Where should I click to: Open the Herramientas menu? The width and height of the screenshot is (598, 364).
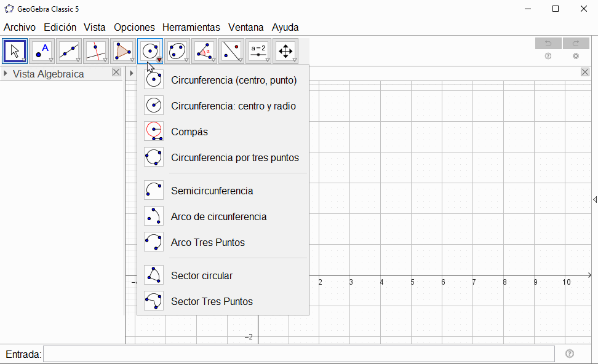click(191, 27)
